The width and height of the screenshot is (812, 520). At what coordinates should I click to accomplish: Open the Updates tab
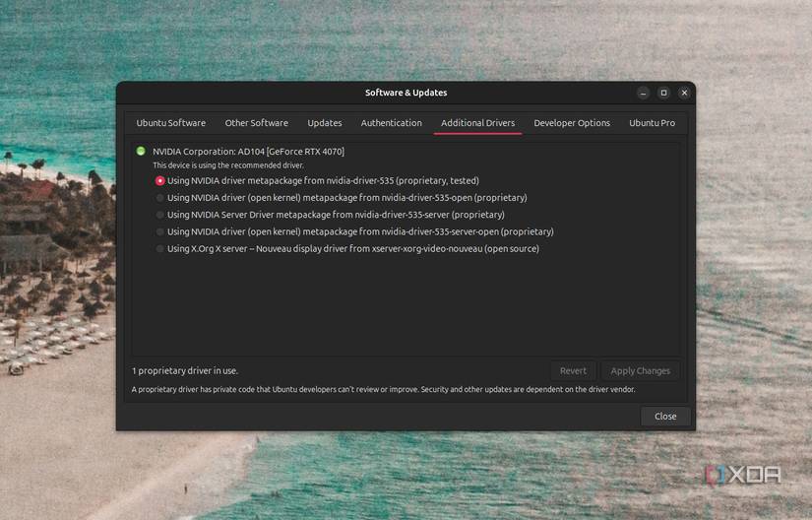[x=325, y=123]
